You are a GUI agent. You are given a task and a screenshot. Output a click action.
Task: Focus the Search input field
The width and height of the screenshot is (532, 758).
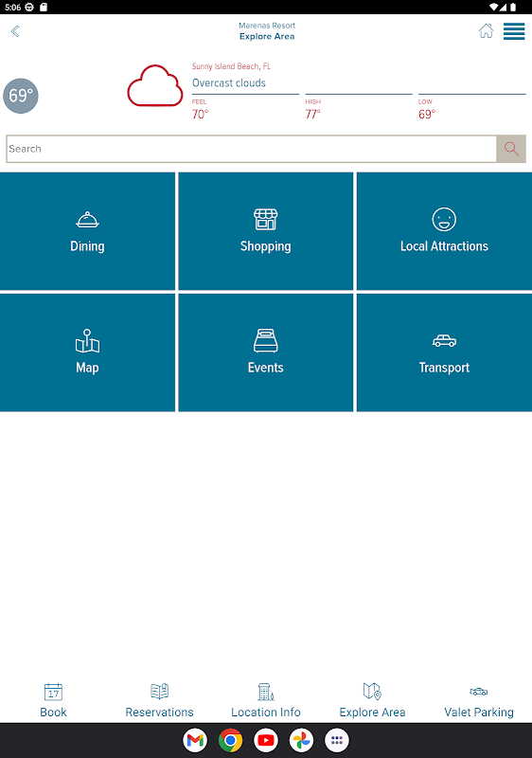(252, 149)
